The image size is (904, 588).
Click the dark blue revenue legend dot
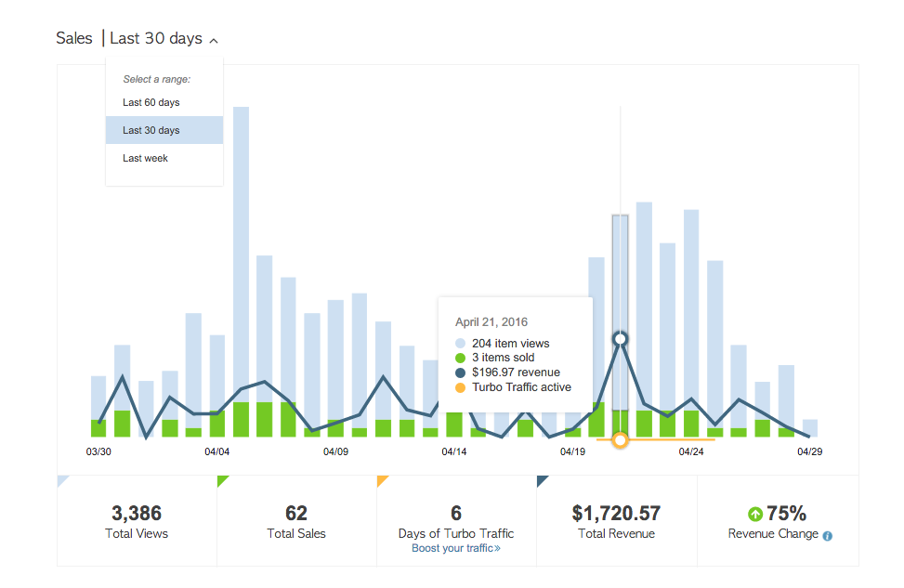461,372
